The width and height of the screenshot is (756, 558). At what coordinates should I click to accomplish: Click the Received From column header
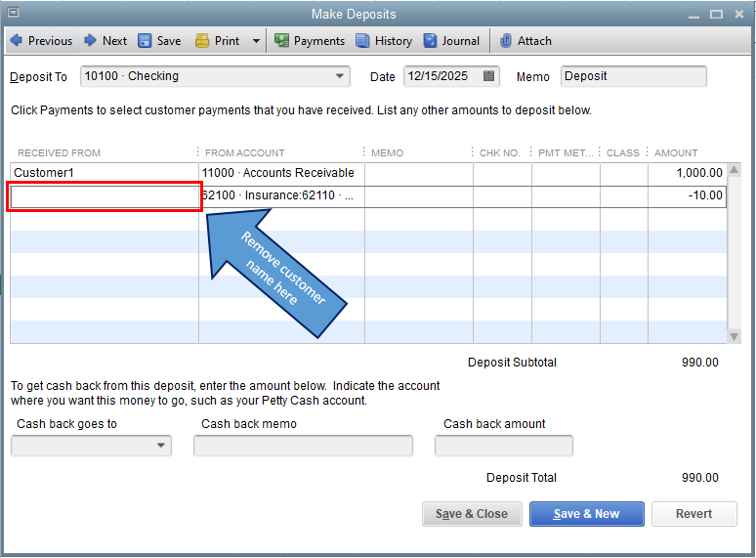tap(59, 152)
